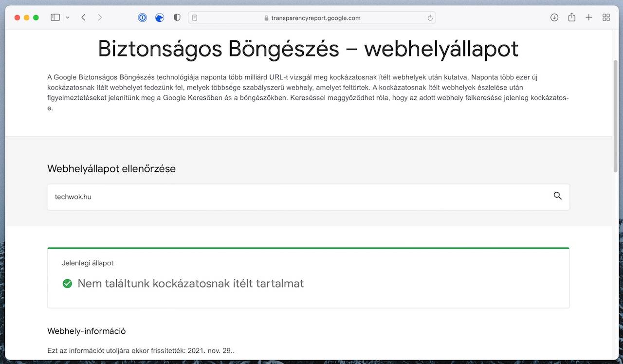623x364 pixels.
Task: Open the blue globe extension icon
Action: coord(159,18)
